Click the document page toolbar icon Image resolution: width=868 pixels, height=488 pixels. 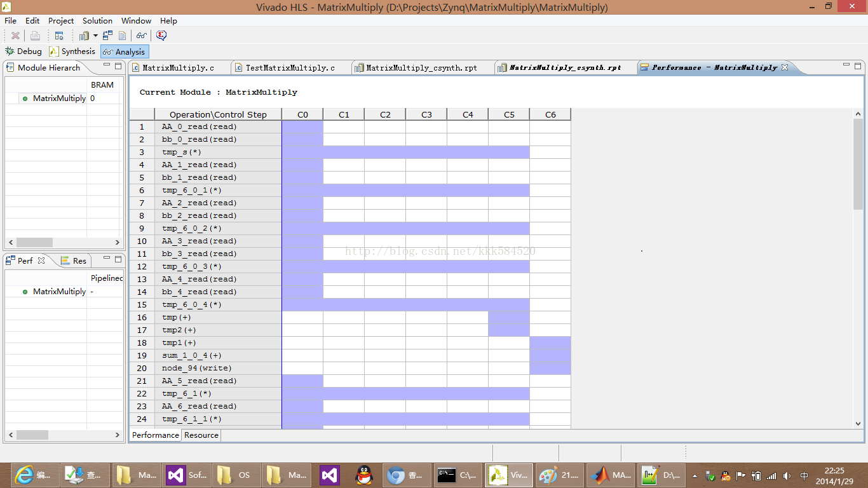click(123, 36)
